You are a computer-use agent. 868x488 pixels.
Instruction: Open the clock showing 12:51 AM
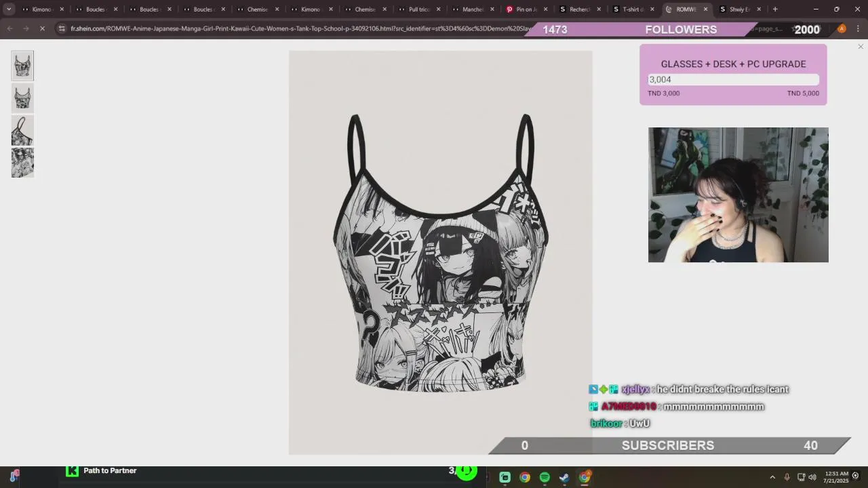point(835,477)
